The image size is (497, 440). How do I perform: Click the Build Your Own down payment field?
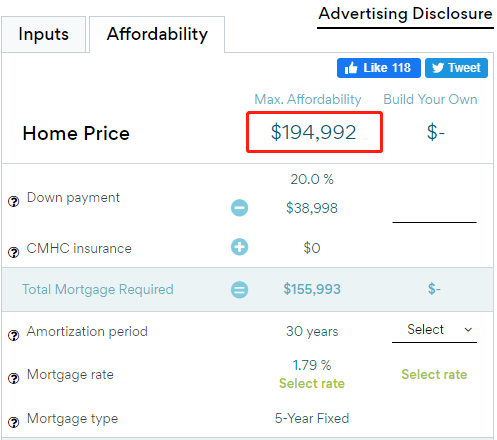(434, 213)
